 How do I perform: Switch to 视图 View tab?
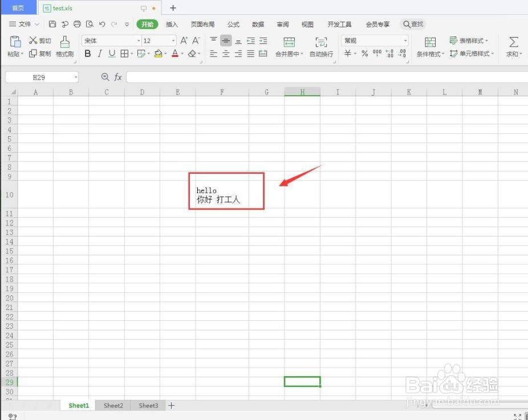pyautogui.click(x=307, y=25)
